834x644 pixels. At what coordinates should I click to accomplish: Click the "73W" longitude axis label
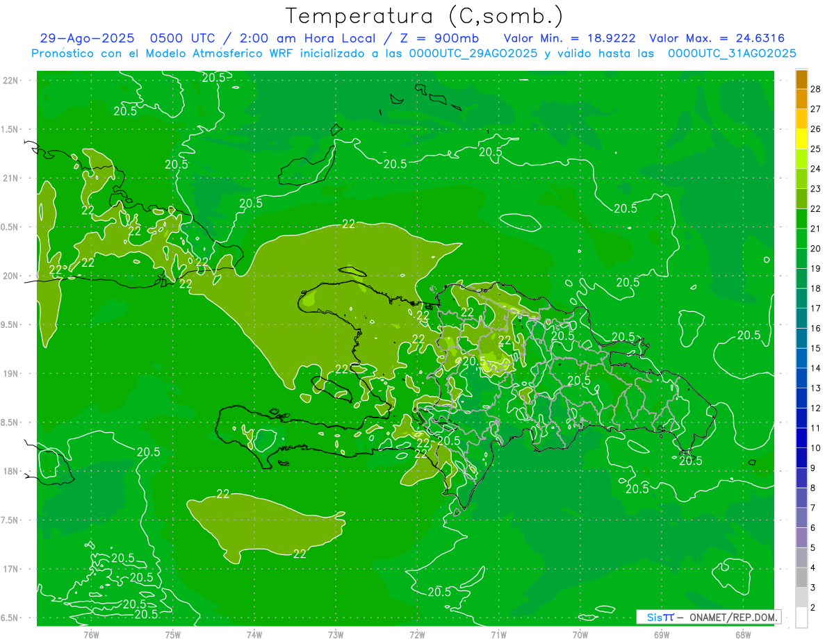(336, 635)
